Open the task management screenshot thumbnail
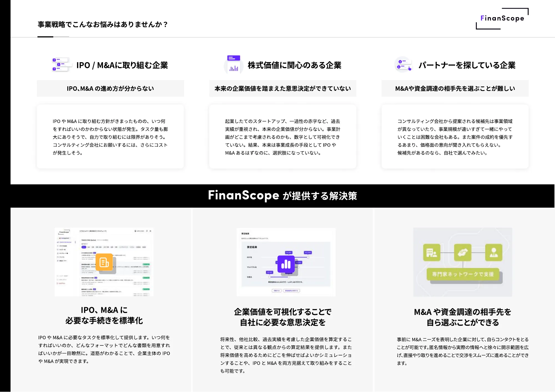This screenshot has height=392, width=555. tap(104, 262)
